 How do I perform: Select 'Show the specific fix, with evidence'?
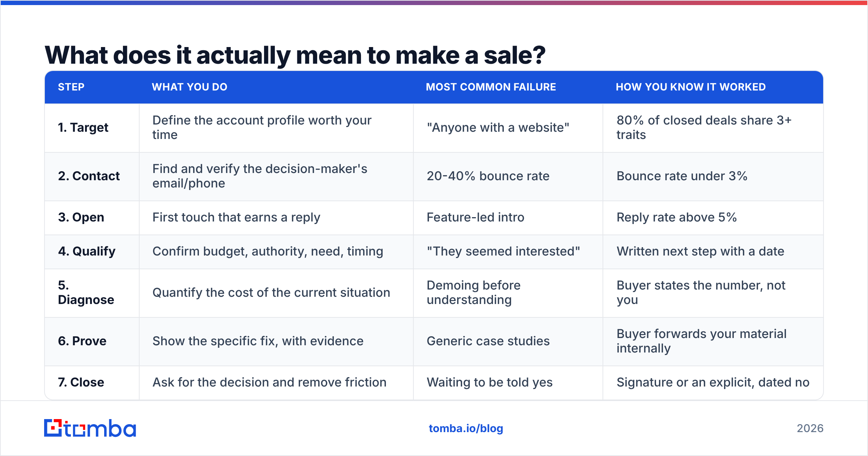pyautogui.click(x=258, y=341)
